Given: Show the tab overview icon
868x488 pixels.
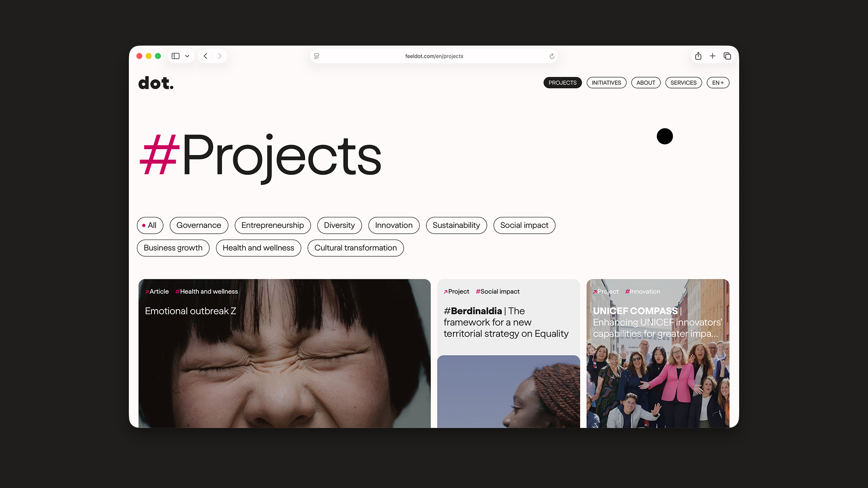Looking at the screenshot, I should (727, 56).
